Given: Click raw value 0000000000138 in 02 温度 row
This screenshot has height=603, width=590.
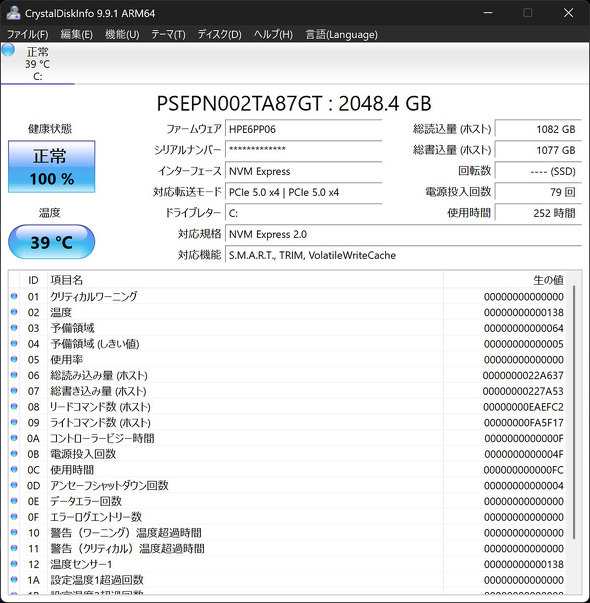Looking at the screenshot, I should click(523, 312).
